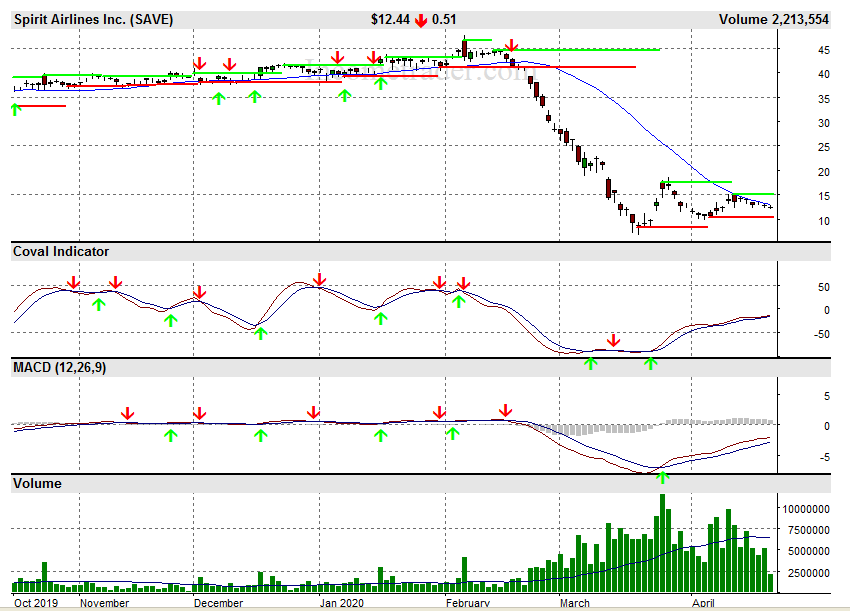This screenshot has height=611, width=850.
Task: Click the red down arrow beside the price
Action: [x=421, y=21]
